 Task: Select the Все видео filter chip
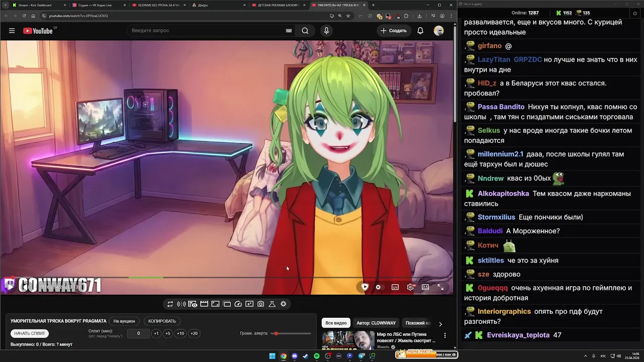pos(336,323)
